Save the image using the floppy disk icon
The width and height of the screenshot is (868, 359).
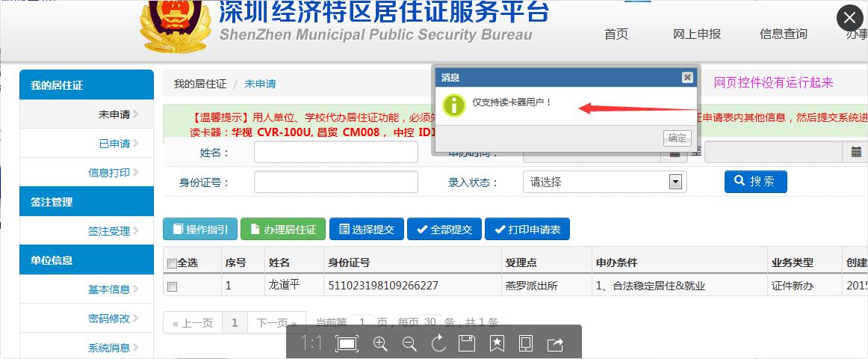(x=467, y=343)
